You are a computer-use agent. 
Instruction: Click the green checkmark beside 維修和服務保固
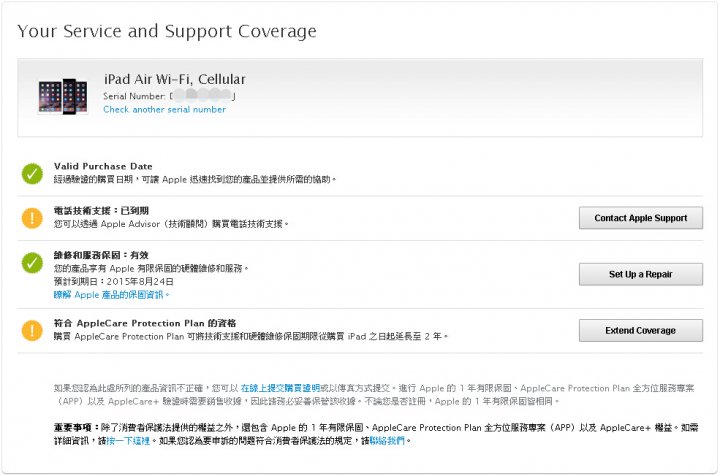pos(32,263)
